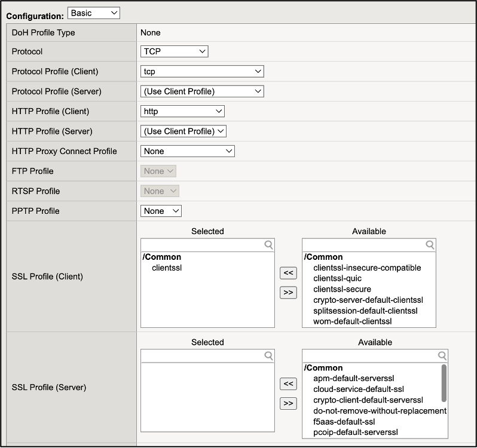477x448 pixels.
Task: Expand HTTP Profile (Client) dropdown
Action: 182,111
